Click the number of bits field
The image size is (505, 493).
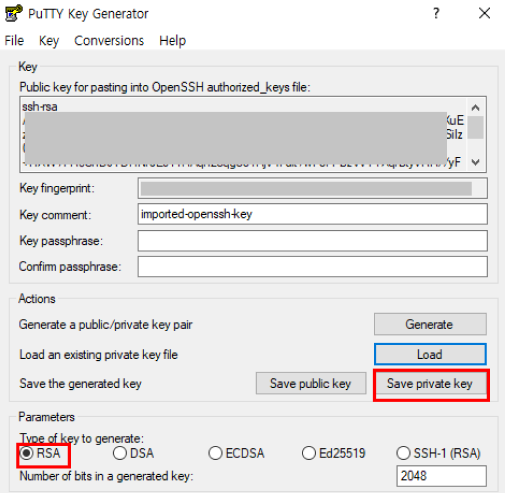441,476
